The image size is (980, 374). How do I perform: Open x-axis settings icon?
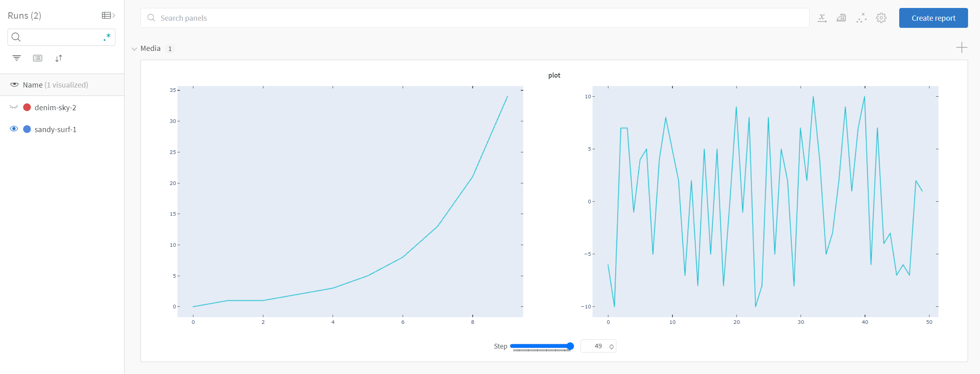point(822,18)
